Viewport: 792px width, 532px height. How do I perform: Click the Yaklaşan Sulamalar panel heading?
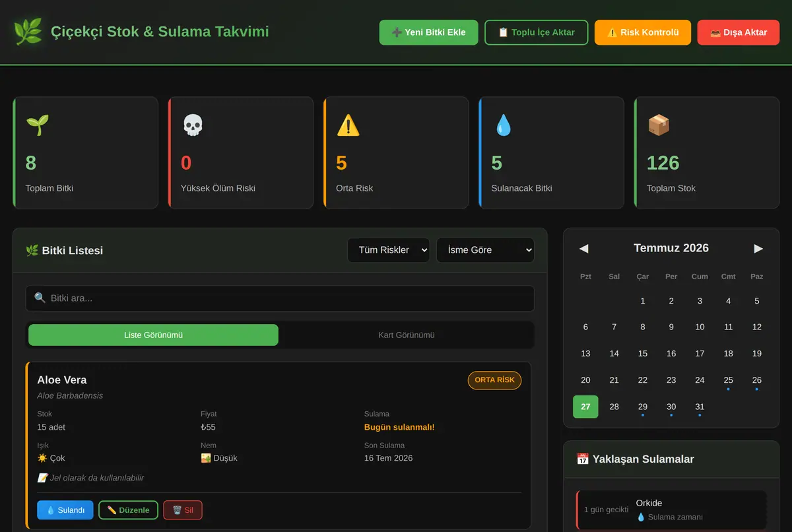pyautogui.click(x=635, y=459)
